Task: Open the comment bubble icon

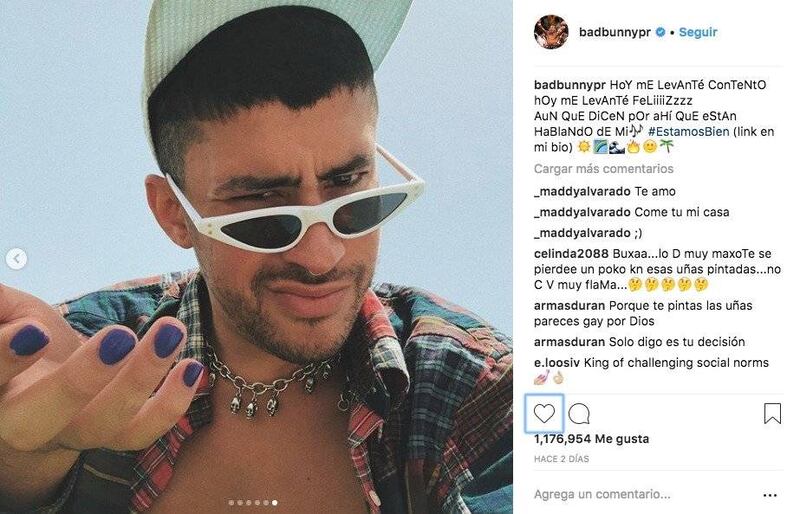Action: point(579,413)
